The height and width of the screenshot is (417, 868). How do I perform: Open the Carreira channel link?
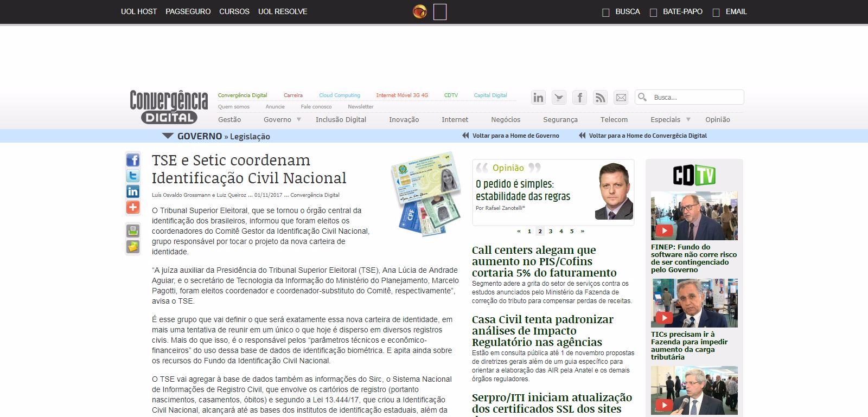click(x=293, y=95)
